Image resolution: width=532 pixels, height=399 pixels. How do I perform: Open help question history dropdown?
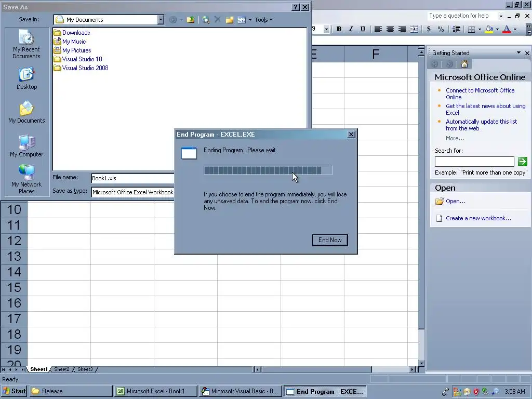tap(501, 16)
